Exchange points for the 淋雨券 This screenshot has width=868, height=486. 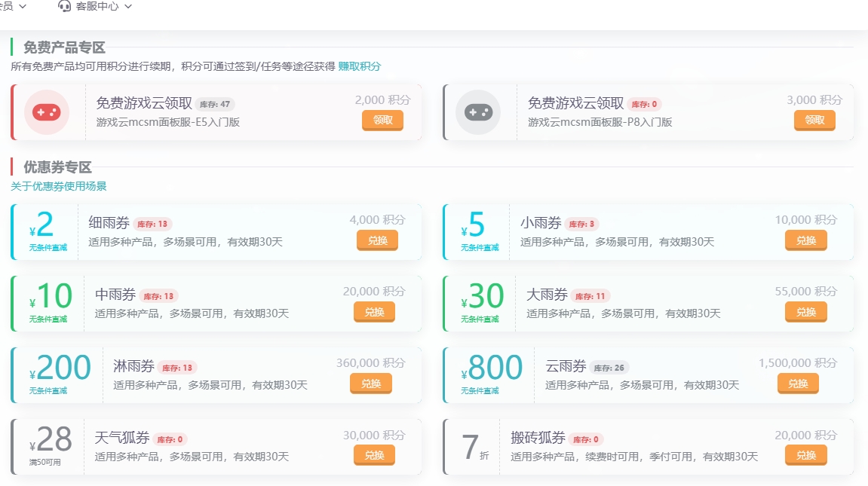click(x=371, y=384)
